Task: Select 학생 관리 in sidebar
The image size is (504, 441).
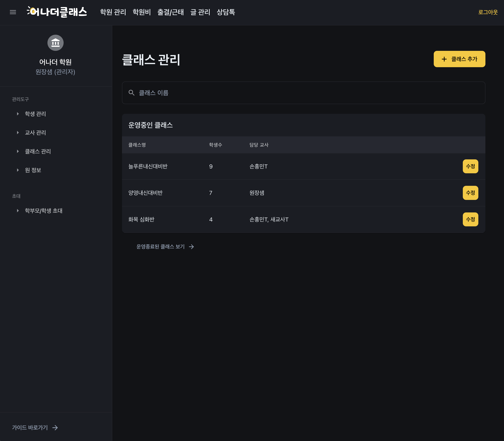Action: tap(36, 114)
